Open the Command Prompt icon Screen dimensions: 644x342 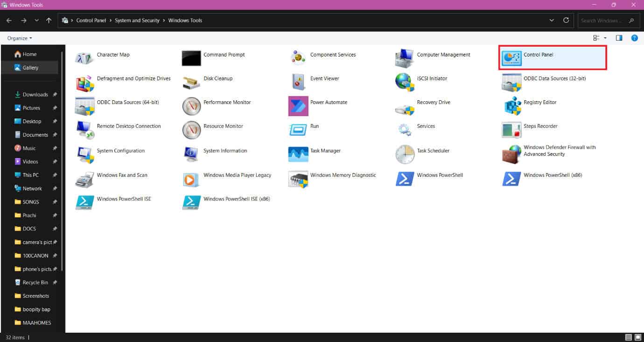tap(191, 58)
